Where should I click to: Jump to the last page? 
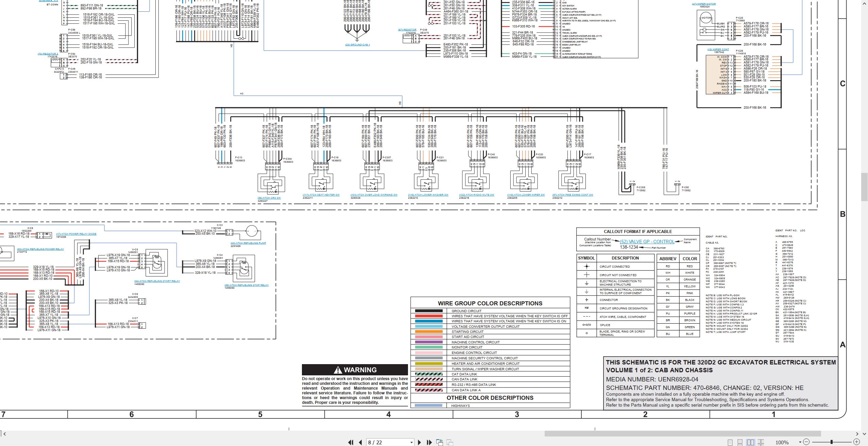coord(429,442)
